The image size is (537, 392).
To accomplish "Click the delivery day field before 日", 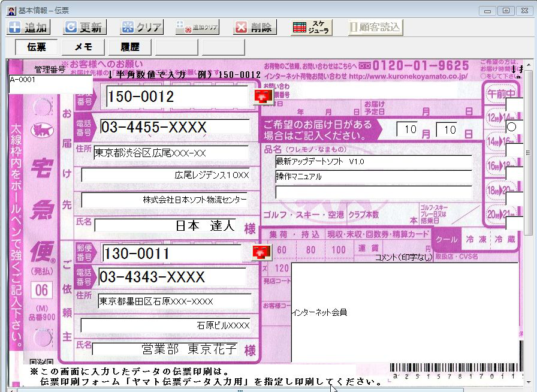I will click(x=447, y=130).
